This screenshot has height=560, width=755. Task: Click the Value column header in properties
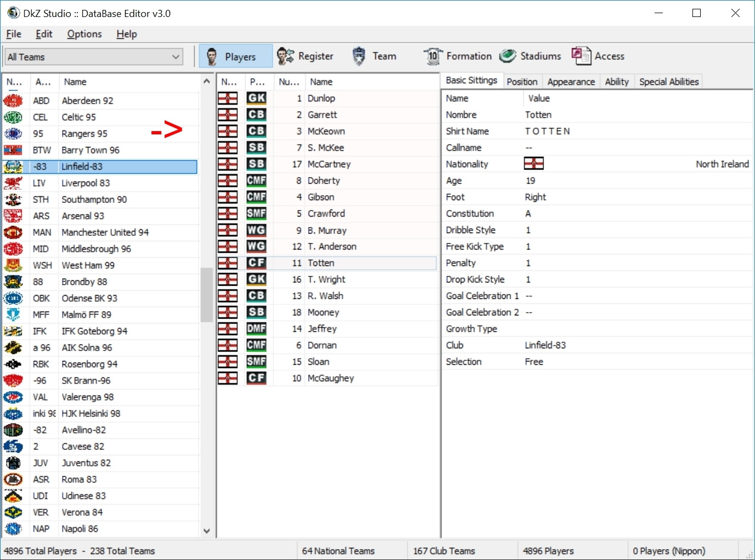pos(638,98)
